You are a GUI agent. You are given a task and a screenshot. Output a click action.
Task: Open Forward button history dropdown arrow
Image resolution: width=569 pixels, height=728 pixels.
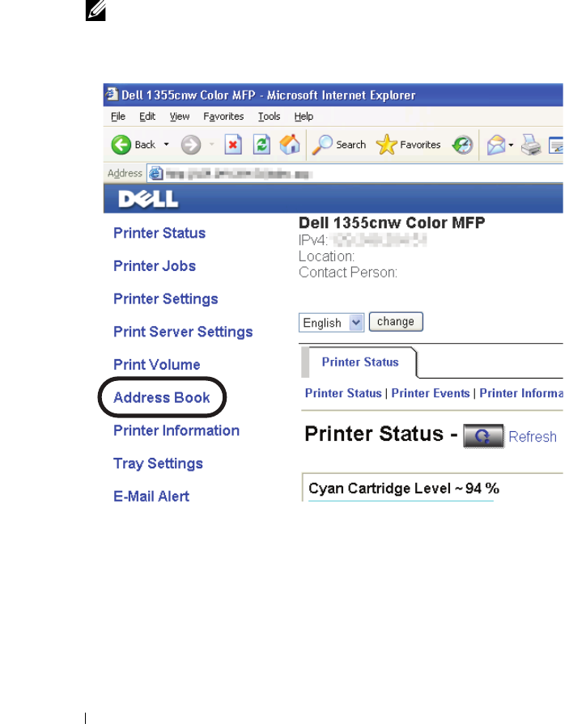click(212, 145)
